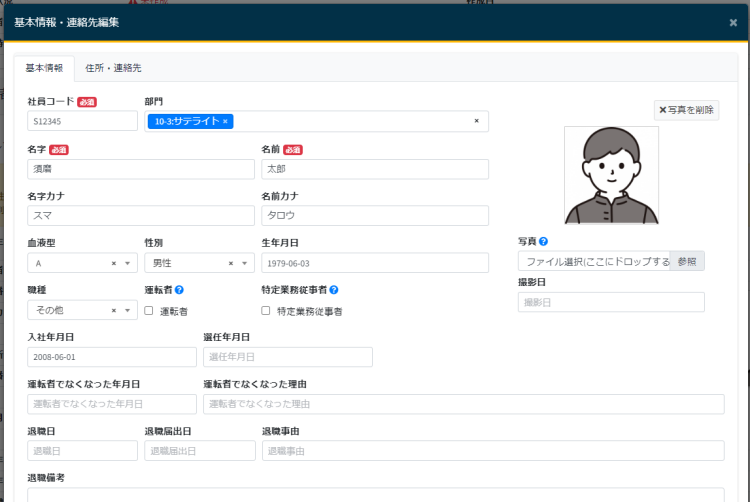The height and width of the screenshot is (502, 750).
Task: Click the employee avatar photo
Action: click(x=611, y=175)
